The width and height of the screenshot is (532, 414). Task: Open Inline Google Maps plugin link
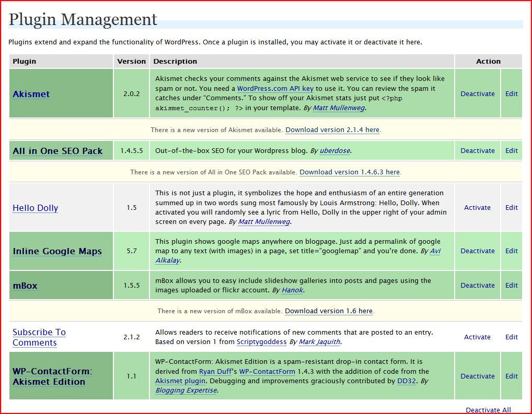pos(57,251)
